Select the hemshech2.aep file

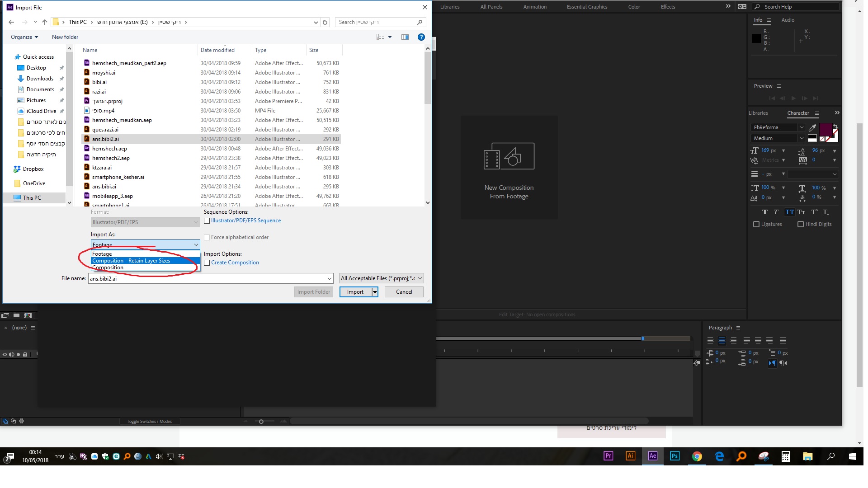click(111, 158)
